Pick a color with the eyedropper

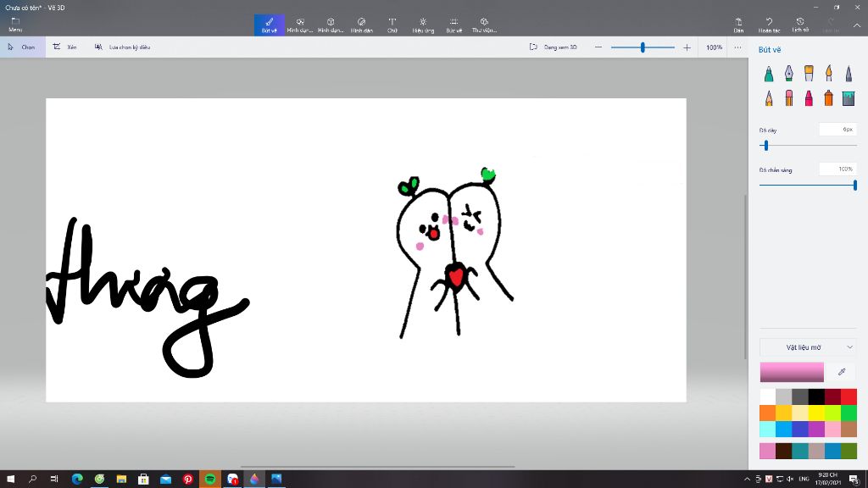[842, 372]
